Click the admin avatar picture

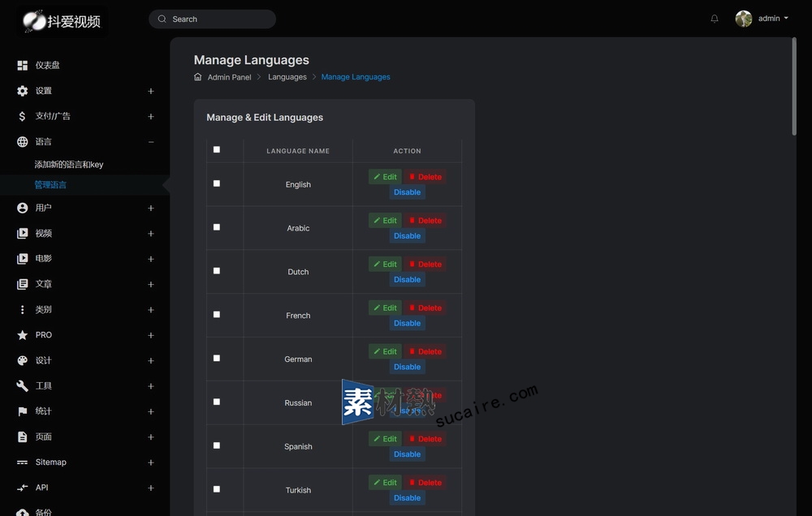click(x=743, y=19)
